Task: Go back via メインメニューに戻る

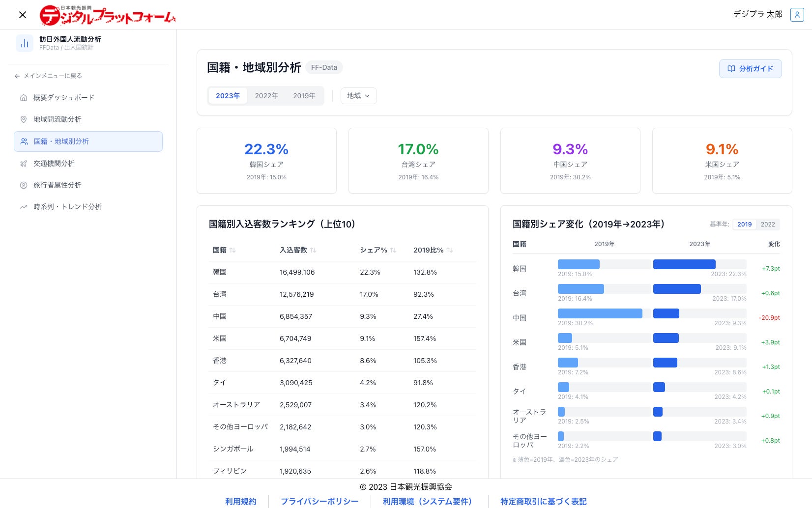Action: (x=48, y=76)
